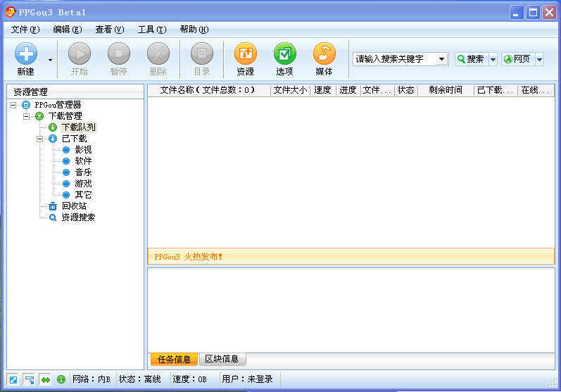This screenshot has width=561, height=392.
Task: Click the second status bar window icon
Action: [x=29, y=379]
